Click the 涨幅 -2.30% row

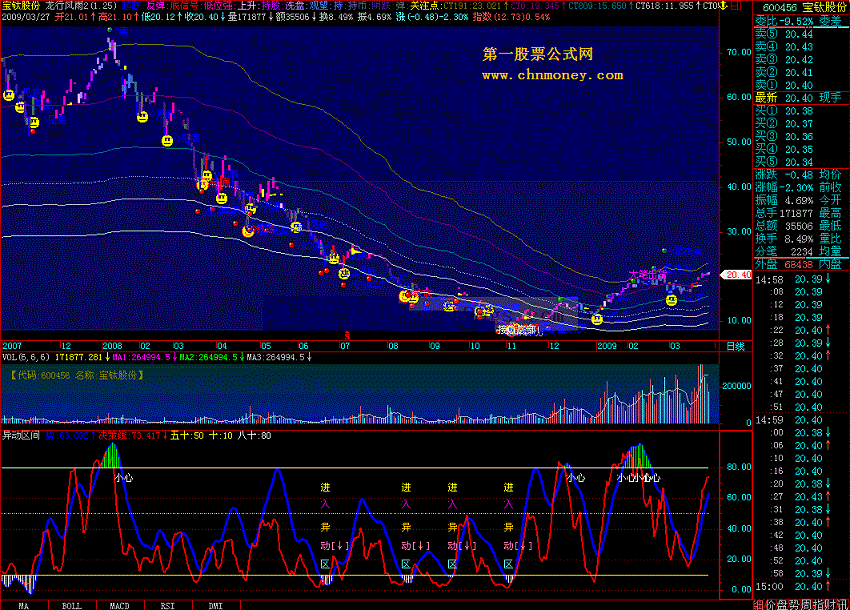pyautogui.click(x=801, y=188)
